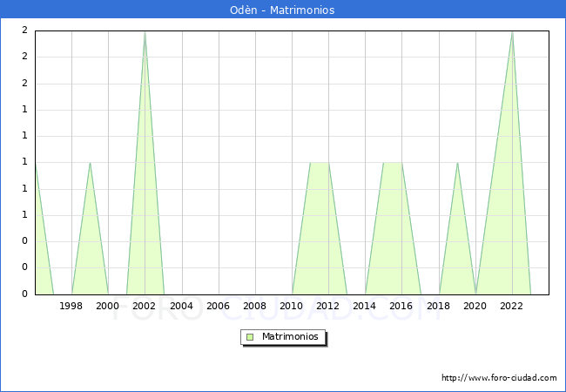The height and width of the screenshot is (392, 566).
Task: Open the foro-ciudad.com URL link
Action: point(499,378)
